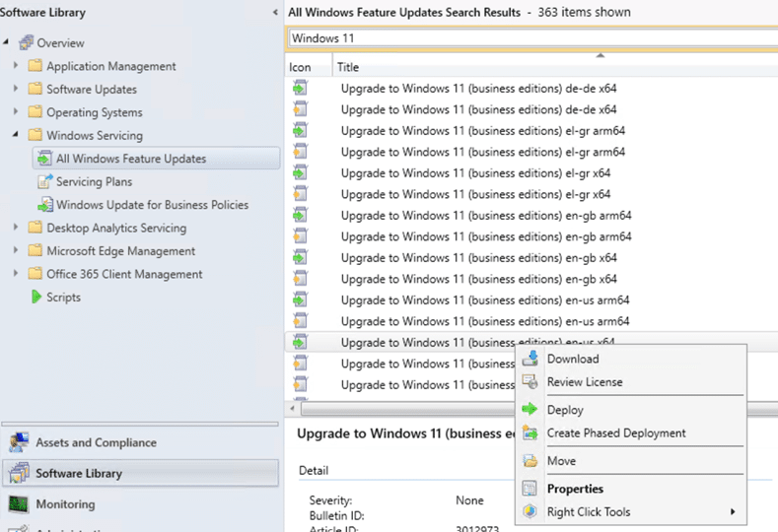Click the Create Phased Deployment icon
The height and width of the screenshot is (532, 778).
[530, 433]
